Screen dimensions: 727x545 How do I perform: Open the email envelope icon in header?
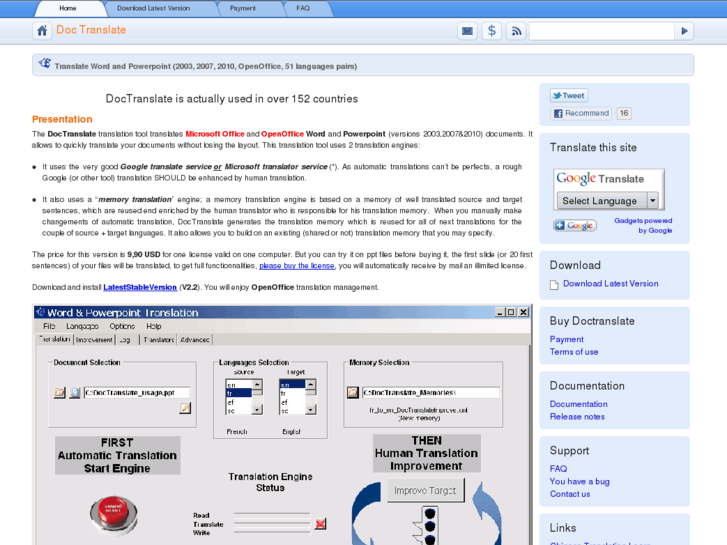point(467,31)
